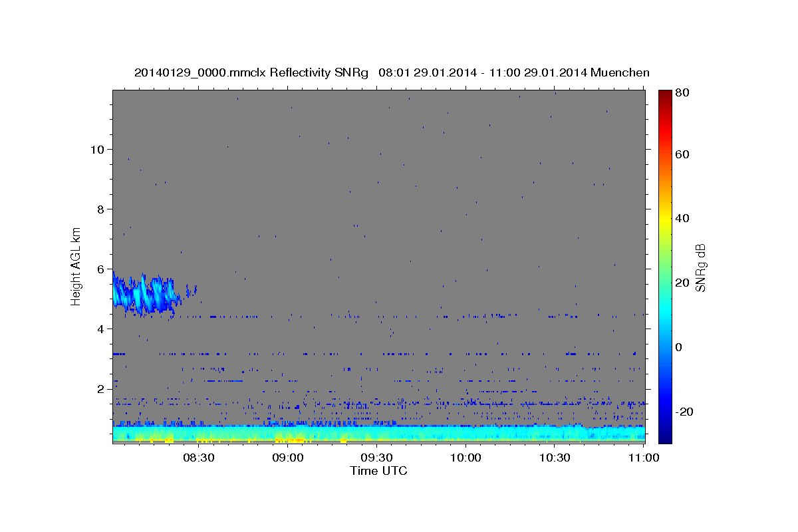
Task: Click the 'SNRg dB' colorbar label
Action: pos(700,268)
